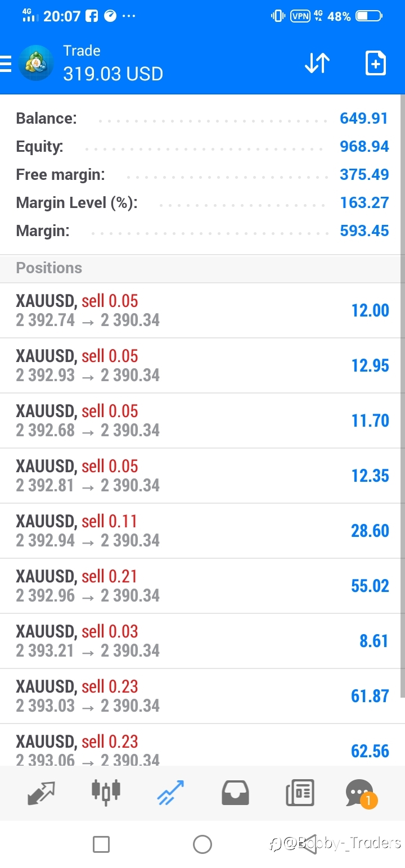Viewport: 405px width, 868px height.
Task: Open chat messages with notification badge
Action: click(x=361, y=793)
